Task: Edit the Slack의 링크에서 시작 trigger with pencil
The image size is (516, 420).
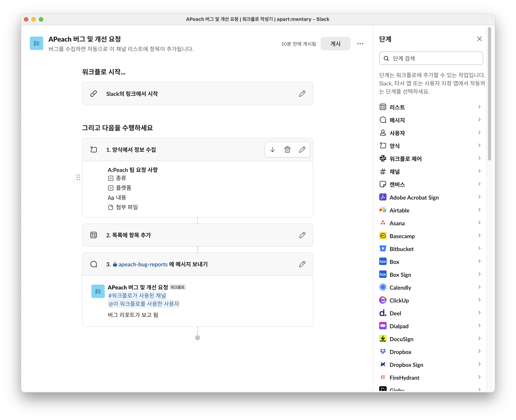Action: (x=302, y=94)
